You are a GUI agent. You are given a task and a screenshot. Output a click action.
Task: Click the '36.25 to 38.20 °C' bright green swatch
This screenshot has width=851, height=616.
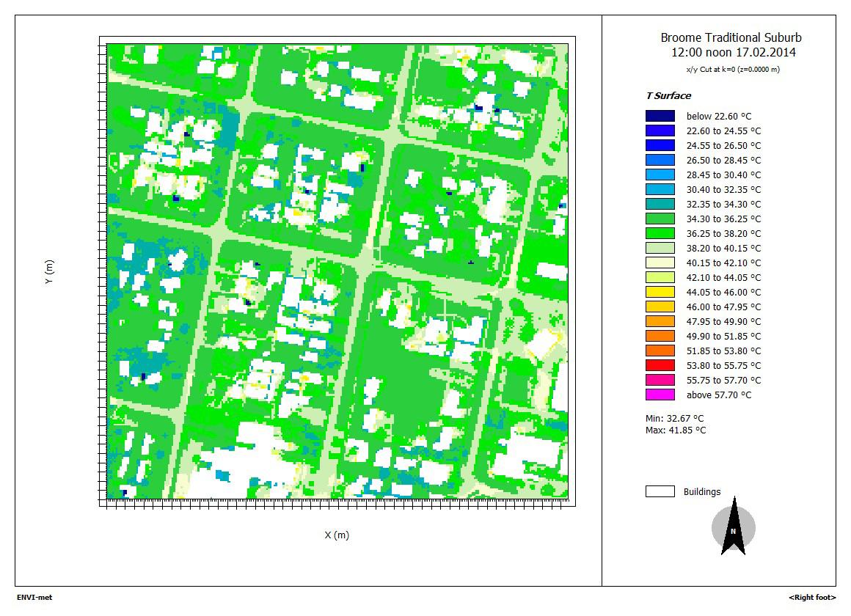[660, 232]
